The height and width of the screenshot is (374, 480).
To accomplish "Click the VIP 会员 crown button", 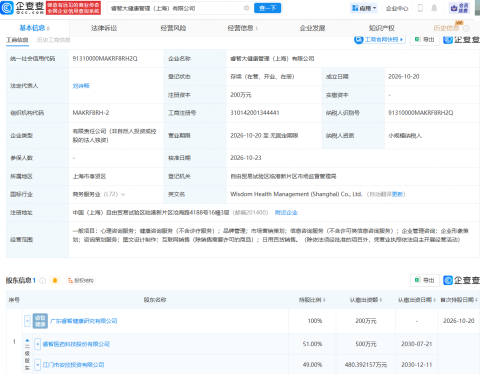I will (x=459, y=8).
